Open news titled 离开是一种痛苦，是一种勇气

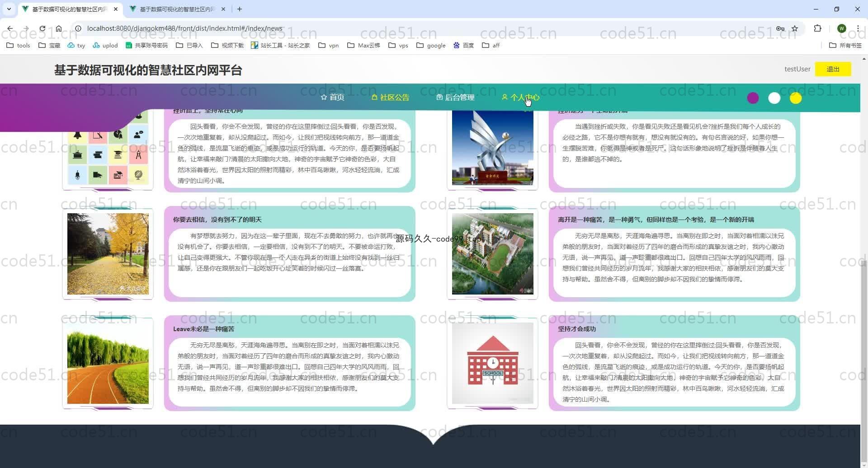pyautogui.click(x=656, y=220)
